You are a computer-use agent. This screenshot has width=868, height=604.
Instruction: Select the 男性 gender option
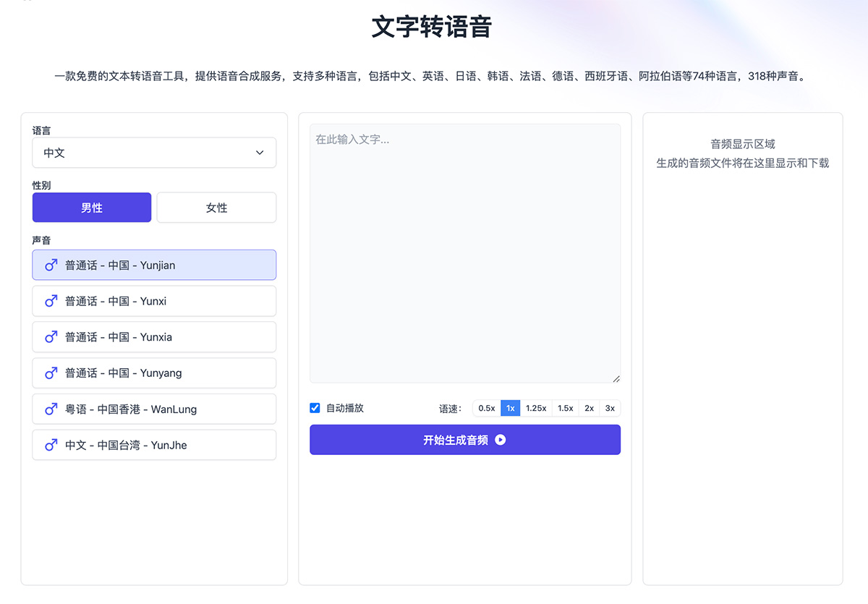tap(92, 208)
